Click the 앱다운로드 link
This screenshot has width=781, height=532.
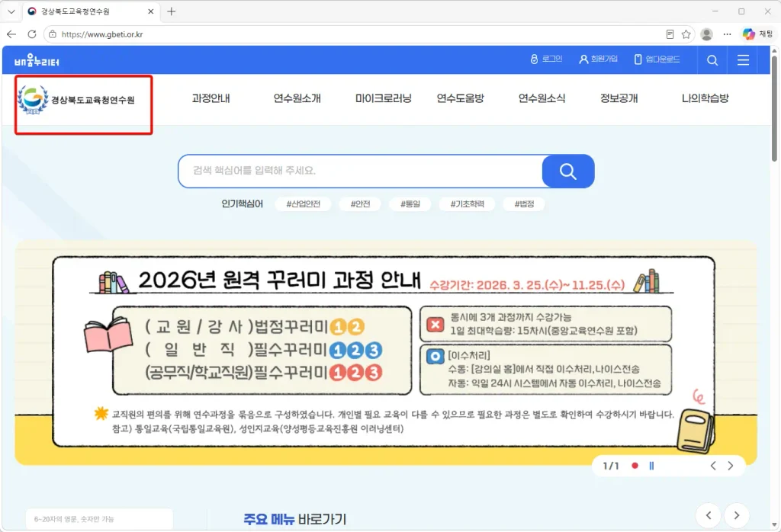[657, 59]
